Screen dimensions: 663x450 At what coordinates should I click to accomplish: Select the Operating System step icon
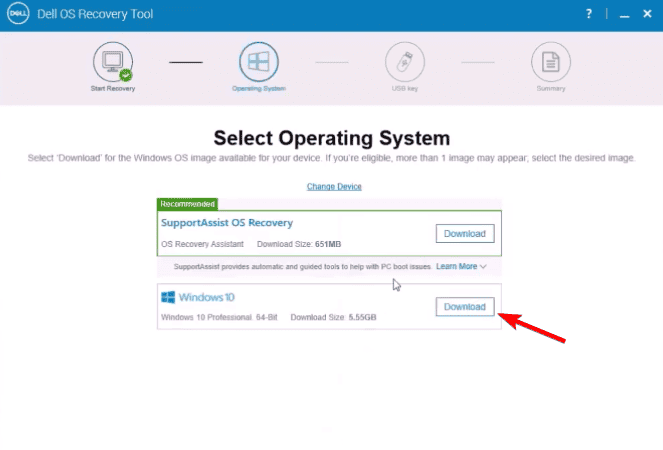259,62
